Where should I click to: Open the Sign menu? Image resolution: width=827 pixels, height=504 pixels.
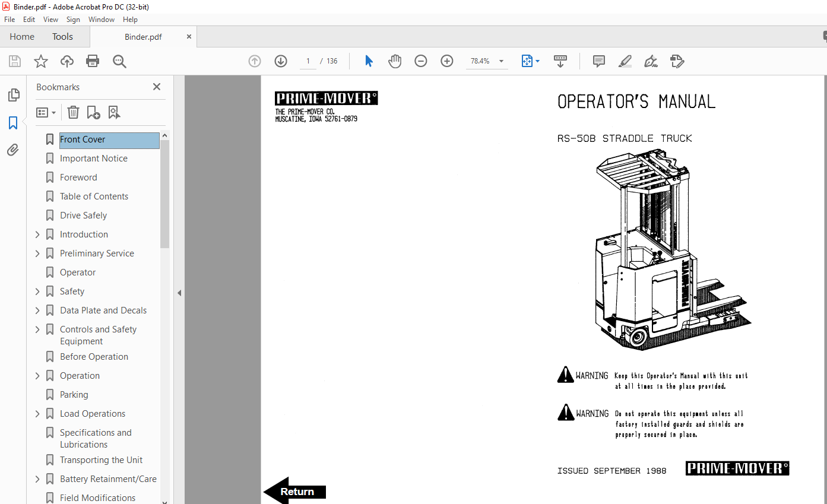click(73, 20)
